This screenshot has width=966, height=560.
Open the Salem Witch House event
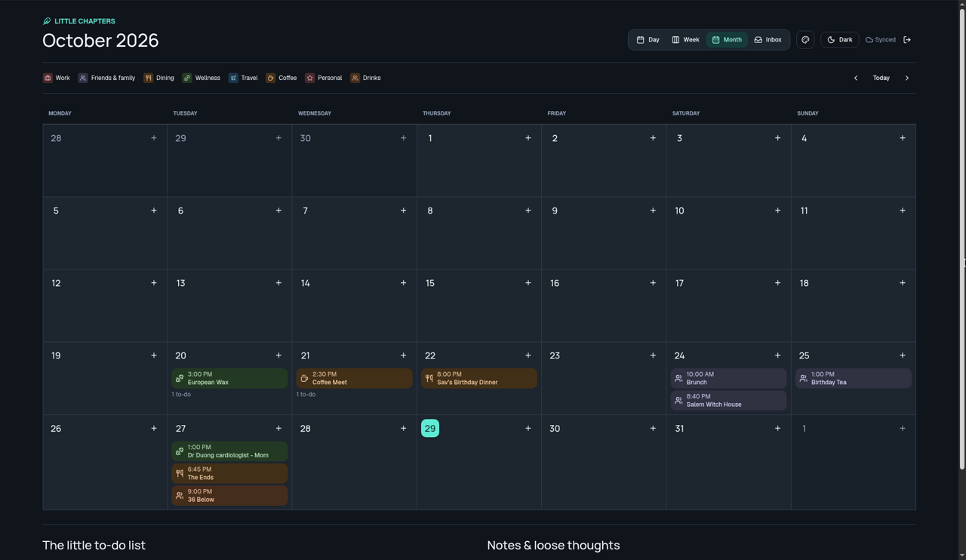(x=729, y=401)
